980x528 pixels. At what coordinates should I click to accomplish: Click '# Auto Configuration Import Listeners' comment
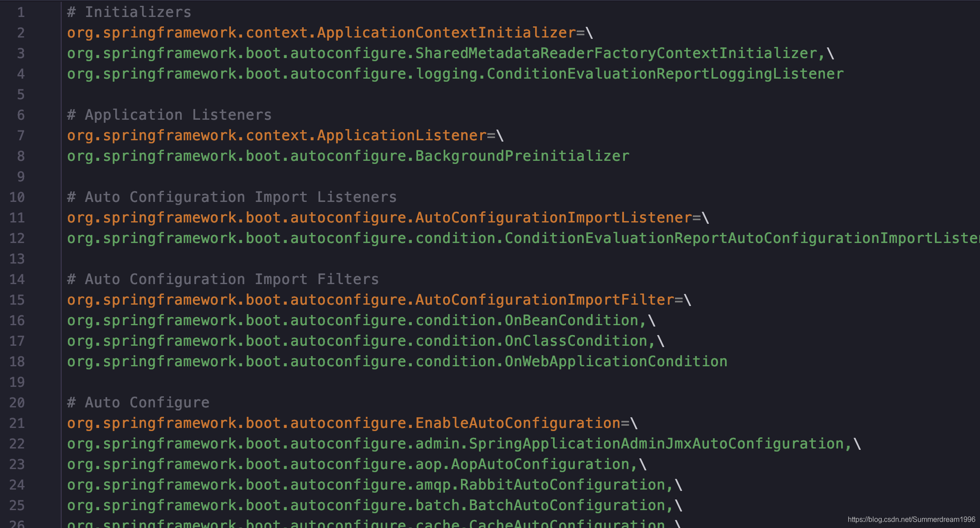click(x=232, y=197)
